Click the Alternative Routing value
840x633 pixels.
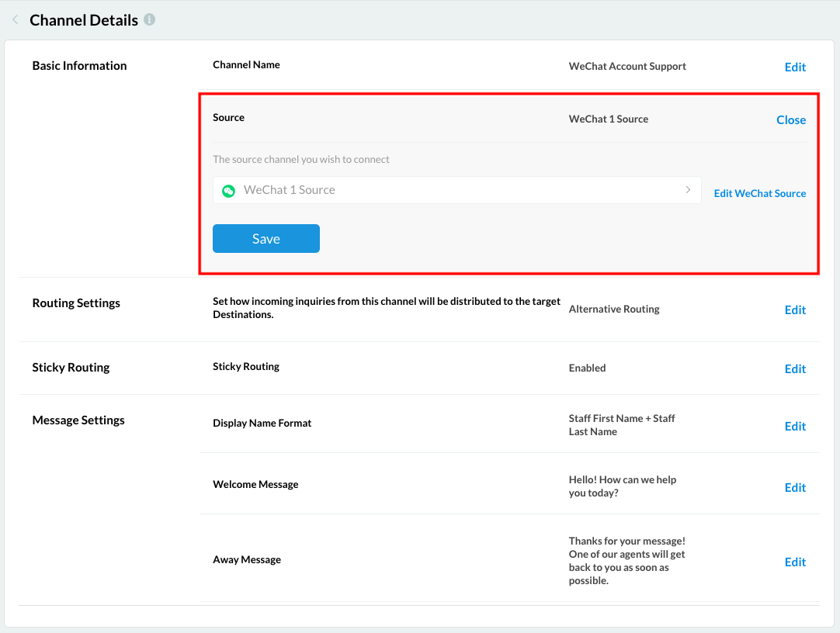(x=614, y=310)
